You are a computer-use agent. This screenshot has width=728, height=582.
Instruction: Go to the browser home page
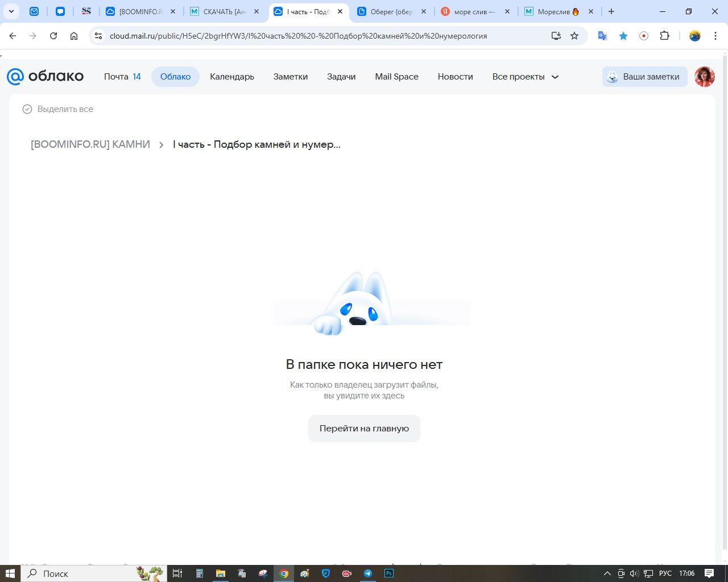[74, 36]
